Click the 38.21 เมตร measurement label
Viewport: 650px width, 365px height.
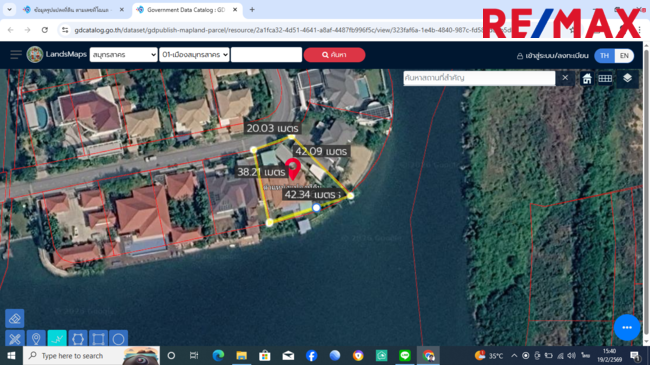tap(261, 172)
